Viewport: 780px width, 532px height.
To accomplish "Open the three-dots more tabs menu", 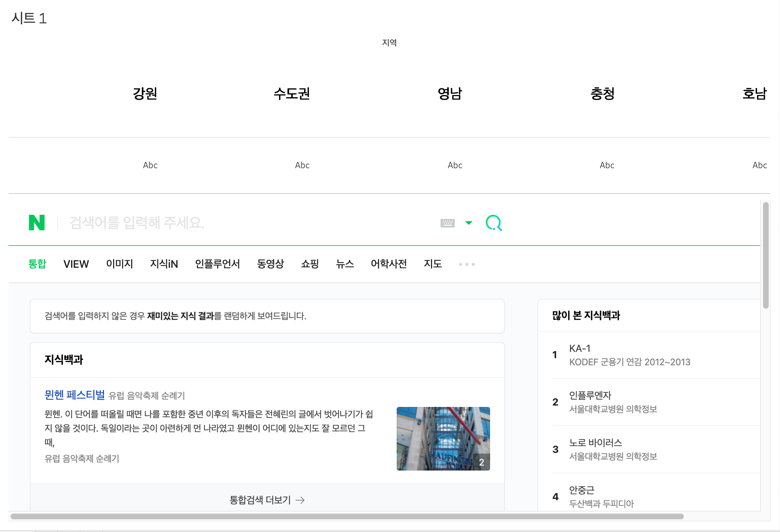I will pyautogui.click(x=466, y=264).
